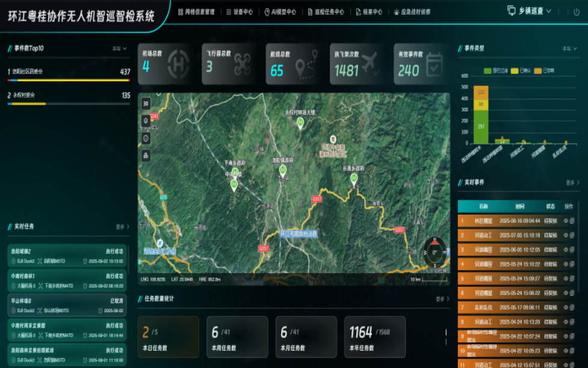This screenshot has height=368, width=588.
Task: Open the 本年 dropdown in 事件数Top10 panel
Action: point(119,48)
